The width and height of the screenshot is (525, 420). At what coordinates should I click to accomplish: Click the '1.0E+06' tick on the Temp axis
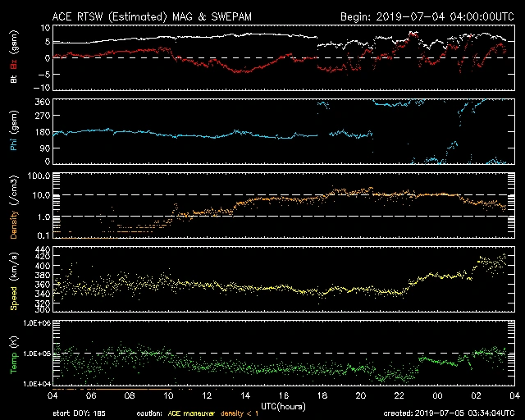pos(37,323)
